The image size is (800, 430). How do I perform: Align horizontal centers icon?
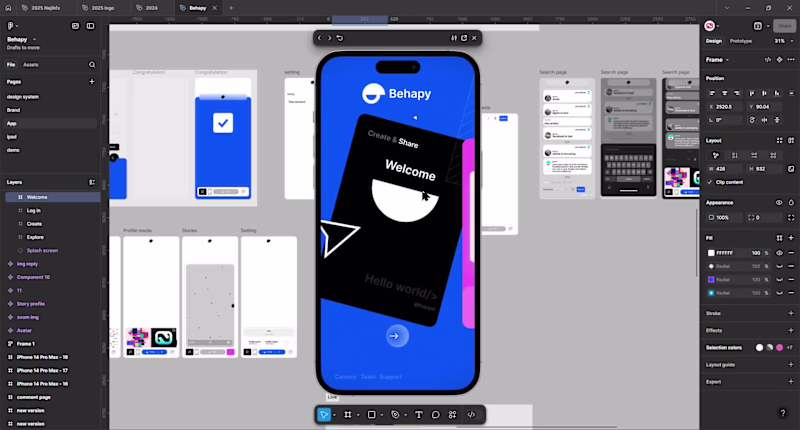pos(724,93)
